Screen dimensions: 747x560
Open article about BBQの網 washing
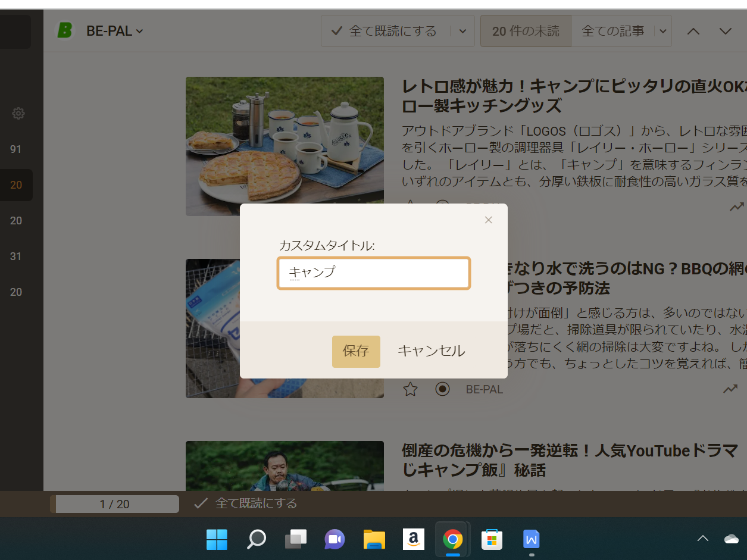click(626, 279)
